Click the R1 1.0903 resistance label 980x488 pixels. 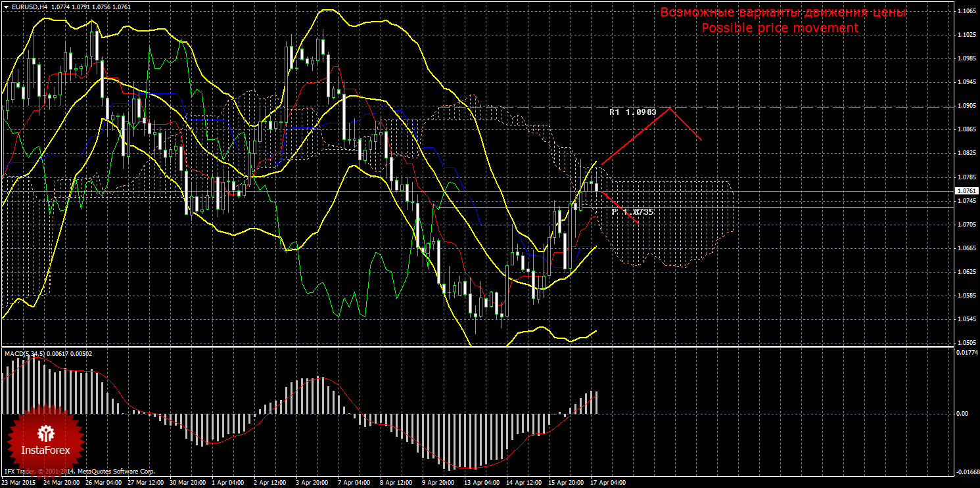[x=632, y=112]
